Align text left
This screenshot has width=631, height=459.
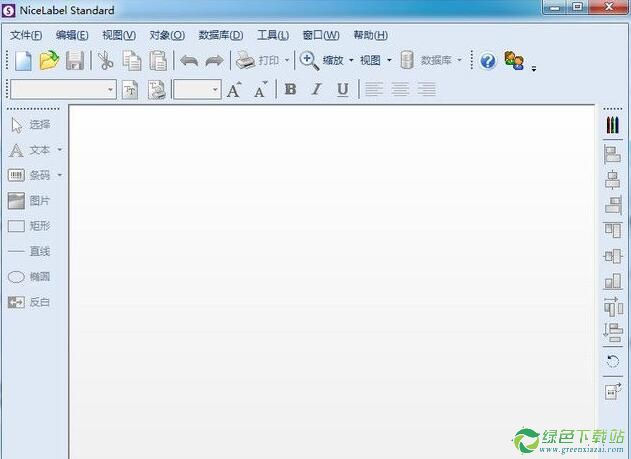(373, 89)
